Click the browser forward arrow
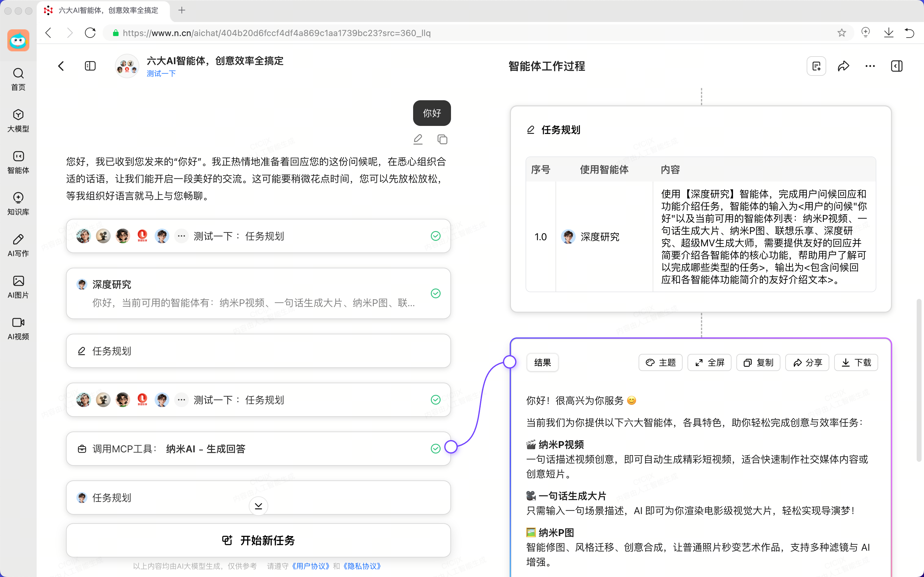924x577 pixels. pos(69,33)
